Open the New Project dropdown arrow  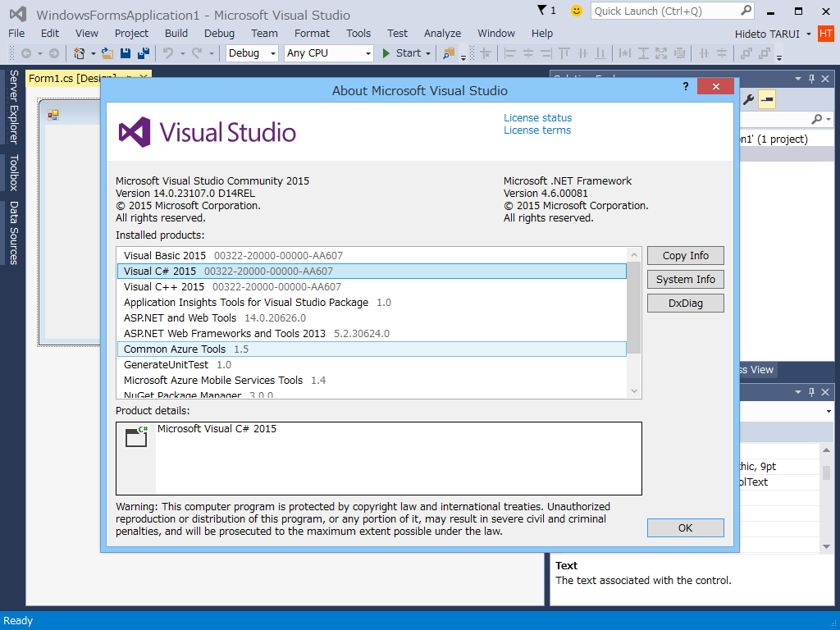click(x=94, y=53)
